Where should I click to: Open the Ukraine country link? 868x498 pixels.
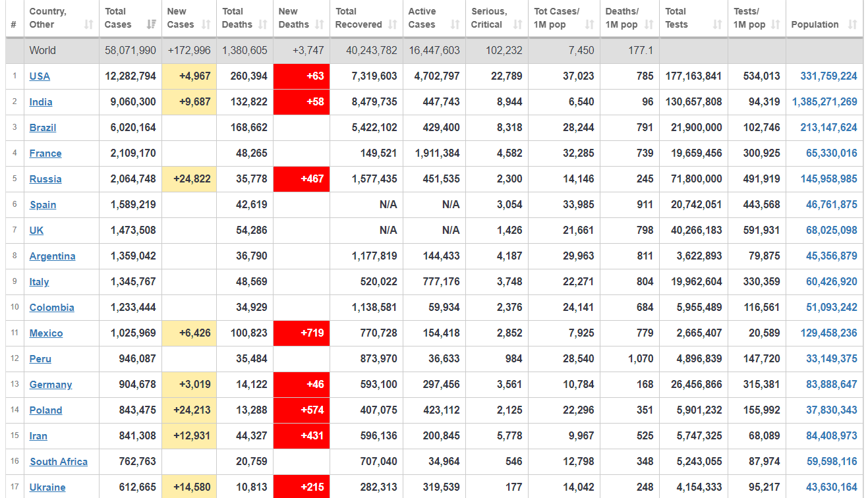click(47, 487)
